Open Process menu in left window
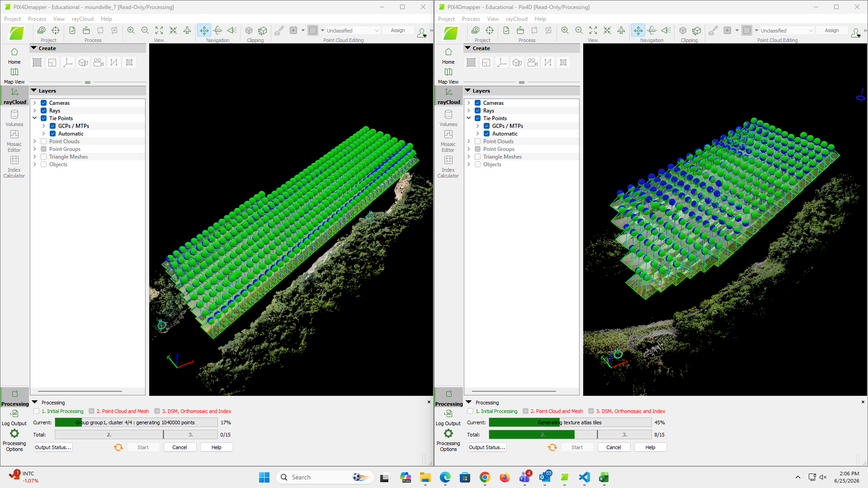The image size is (868, 488). tap(37, 19)
